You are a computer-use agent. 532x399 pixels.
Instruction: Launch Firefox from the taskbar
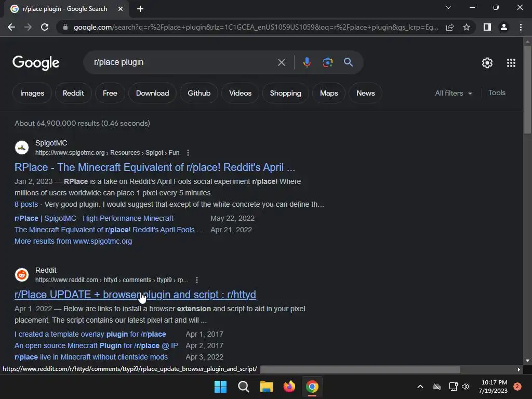[x=289, y=387]
